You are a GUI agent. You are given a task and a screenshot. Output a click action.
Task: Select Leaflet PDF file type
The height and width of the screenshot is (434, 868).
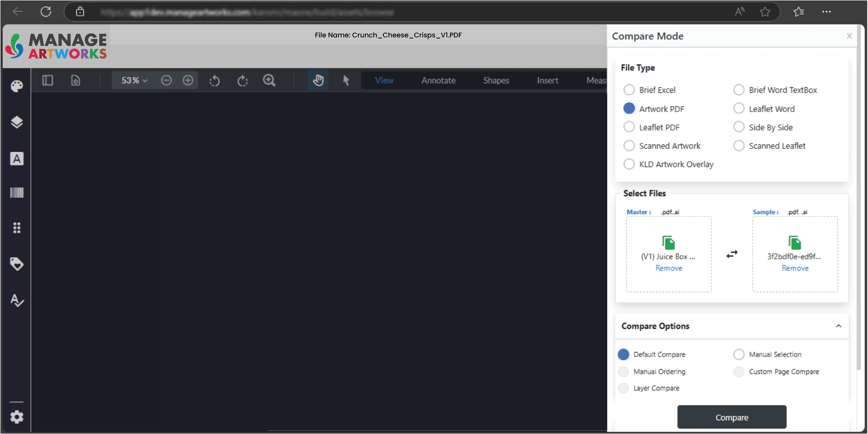coord(629,127)
